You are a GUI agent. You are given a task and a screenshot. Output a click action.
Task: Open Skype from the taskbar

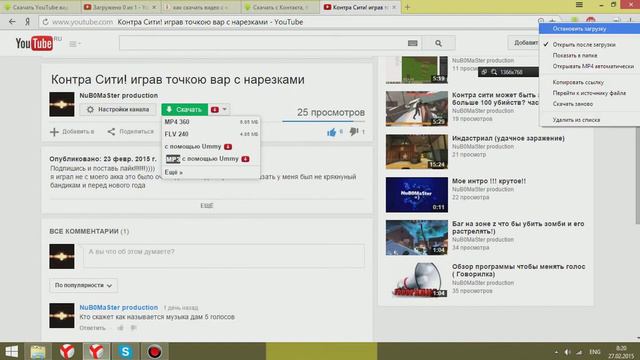tap(125, 351)
